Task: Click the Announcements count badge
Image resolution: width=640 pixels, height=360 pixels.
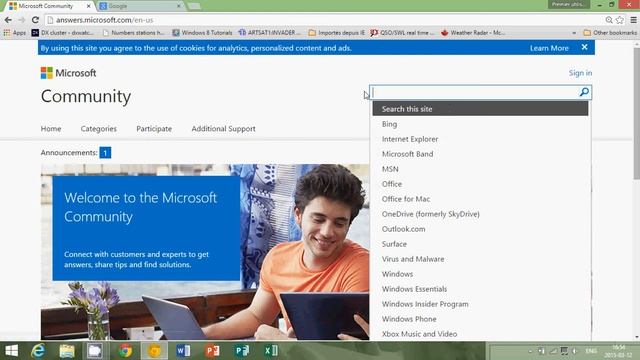Action: [x=105, y=153]
